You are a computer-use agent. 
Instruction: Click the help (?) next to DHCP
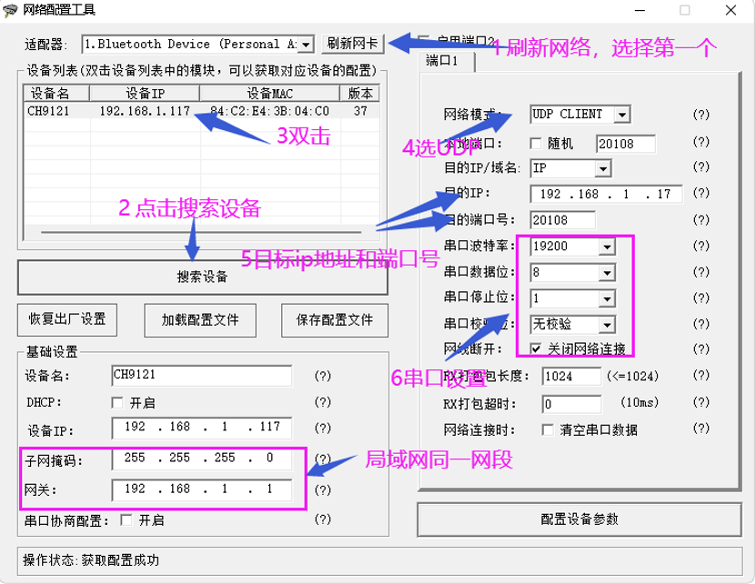[x=322, y=402]
